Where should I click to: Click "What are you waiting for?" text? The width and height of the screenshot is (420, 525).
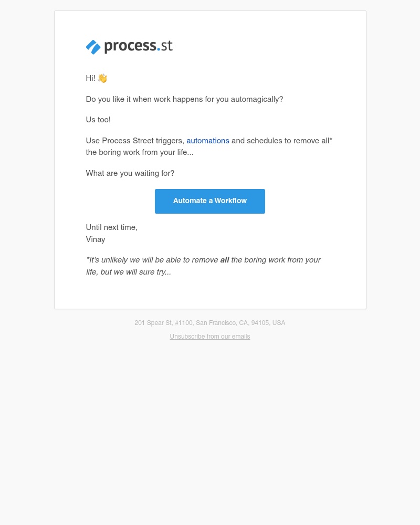[130, 173]
